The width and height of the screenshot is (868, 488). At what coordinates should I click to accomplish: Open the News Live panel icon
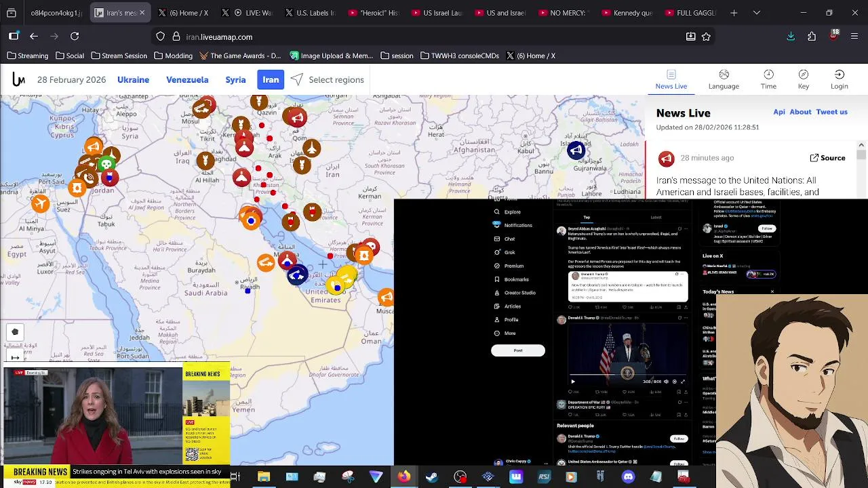(x=671, y=74)
